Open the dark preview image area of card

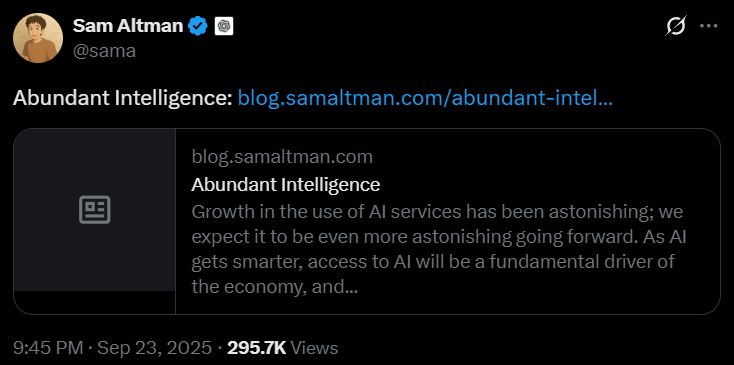pos(95,210)
